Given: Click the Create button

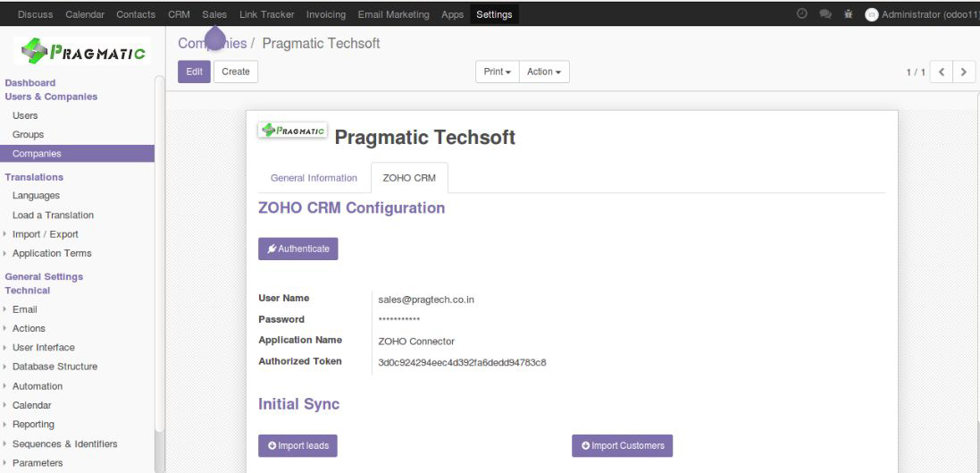Looking at the screenshot, I should click(236, 72).
